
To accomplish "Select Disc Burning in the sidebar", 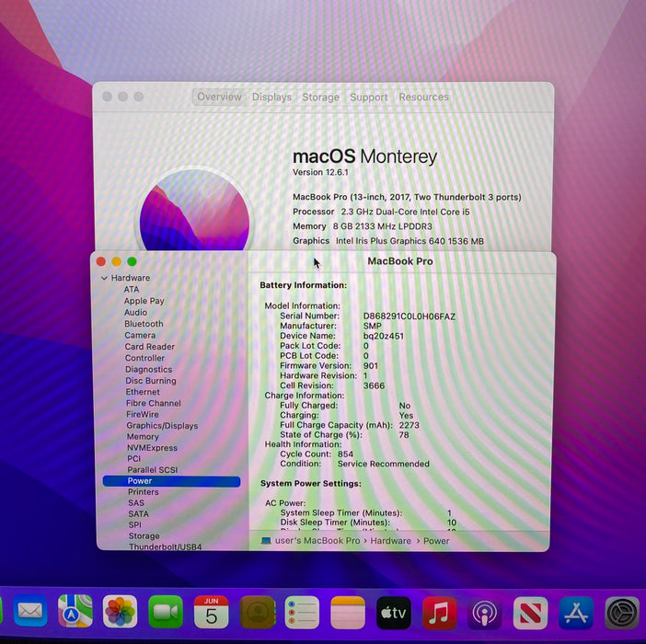I will 151,381.
